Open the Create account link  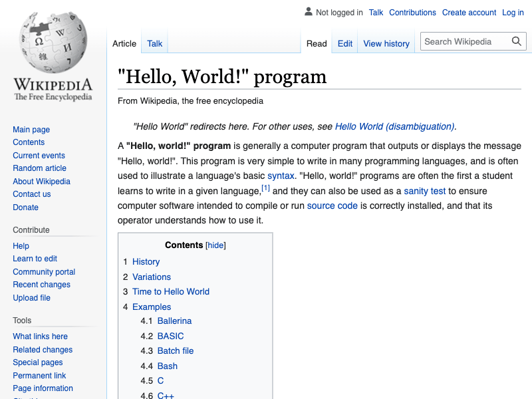(x=469, y=13)
